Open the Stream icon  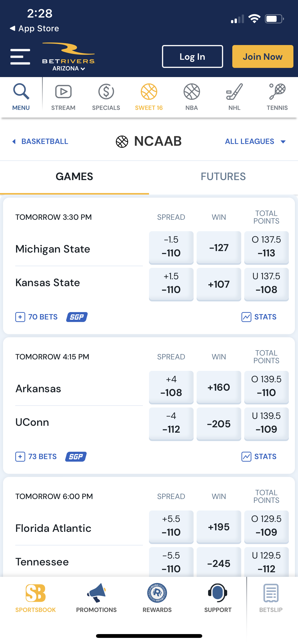(63, 92)
